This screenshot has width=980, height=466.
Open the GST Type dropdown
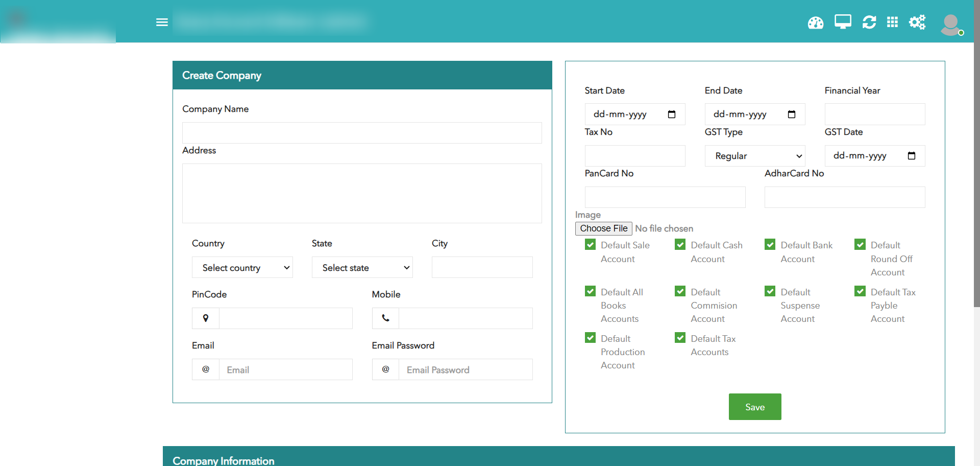coord(754,156)
